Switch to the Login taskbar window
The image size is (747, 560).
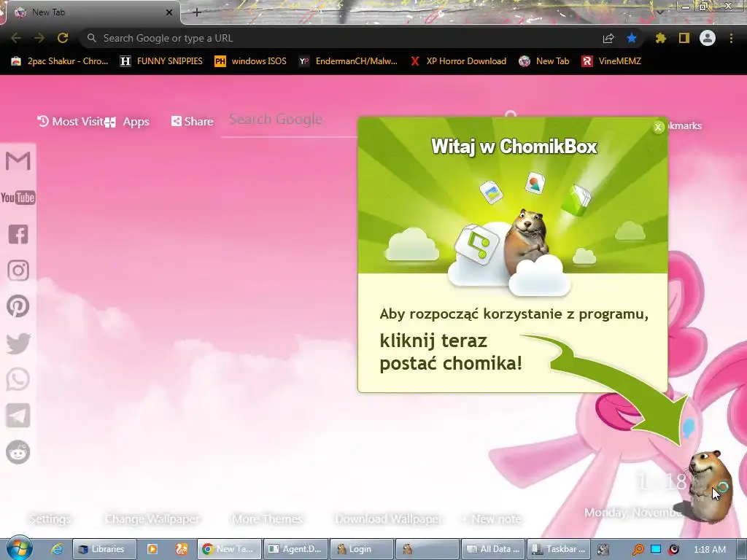pyautogui.click(x=362, y=549)
